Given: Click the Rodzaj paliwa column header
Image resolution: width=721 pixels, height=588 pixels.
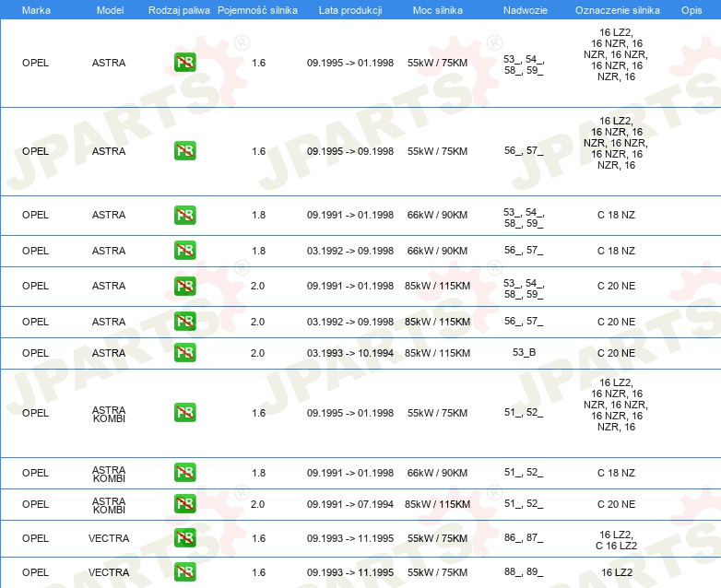Looking at the screenshot, I should [x=179, y=10].
